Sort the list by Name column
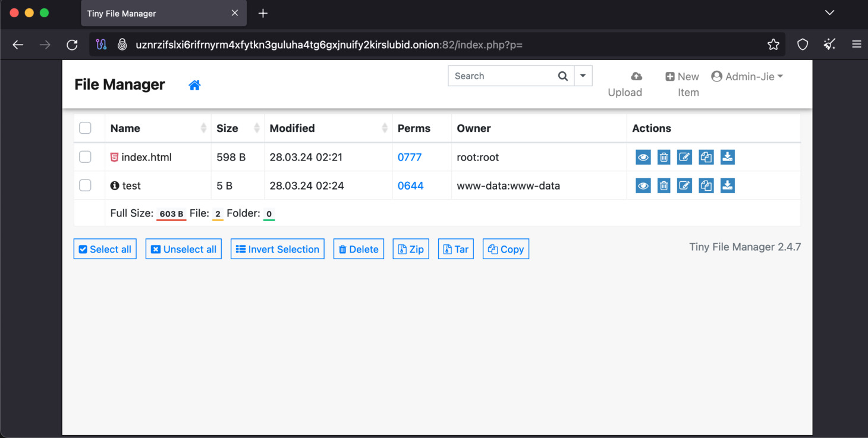Screen dimensions: 868x438 point(158,128)
